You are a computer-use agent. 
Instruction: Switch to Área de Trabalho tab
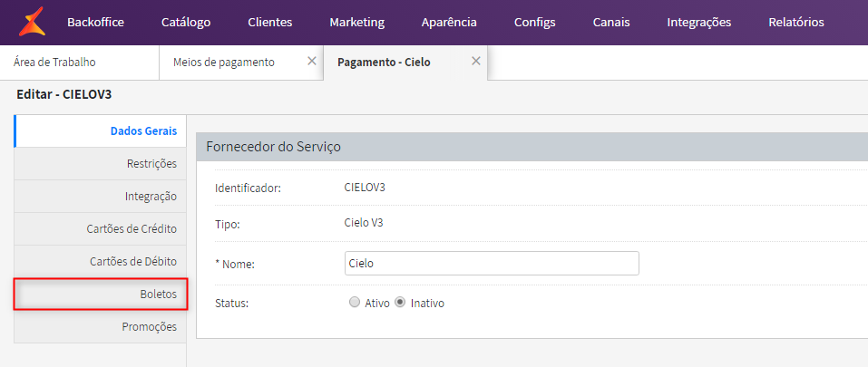(x=80, y=63)
